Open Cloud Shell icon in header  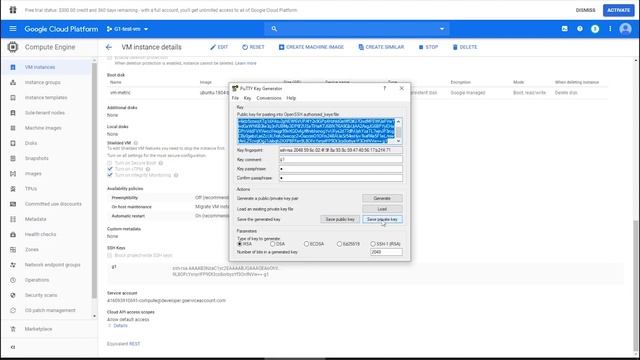(x=564, y=29)
